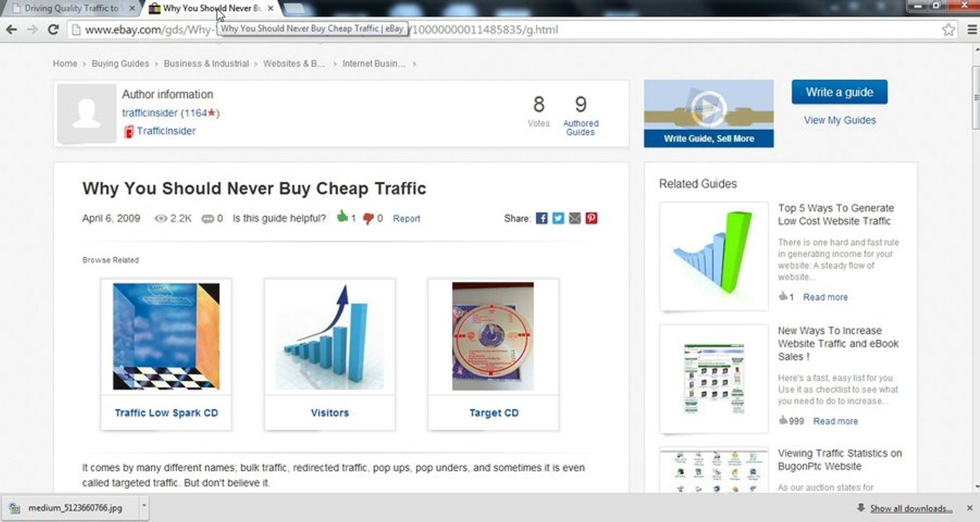Click the 'Traffic Low Spark CD' link

coord(166,413)
